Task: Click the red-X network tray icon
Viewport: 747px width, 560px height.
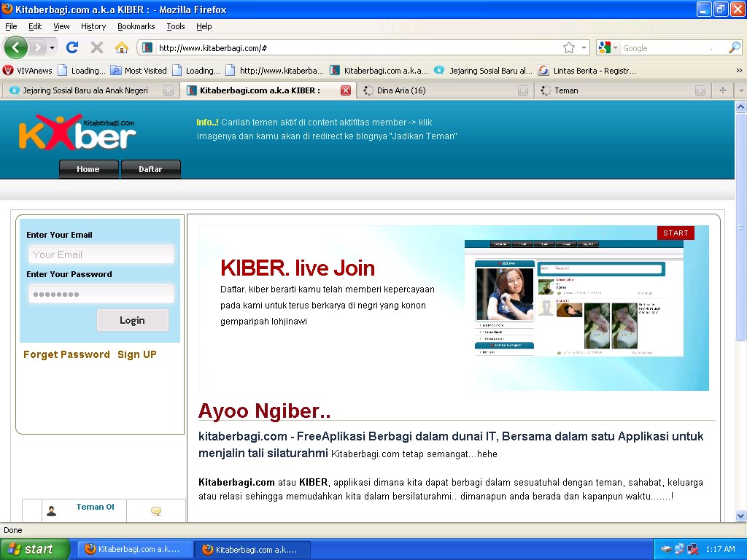Action: click(693, 549)
